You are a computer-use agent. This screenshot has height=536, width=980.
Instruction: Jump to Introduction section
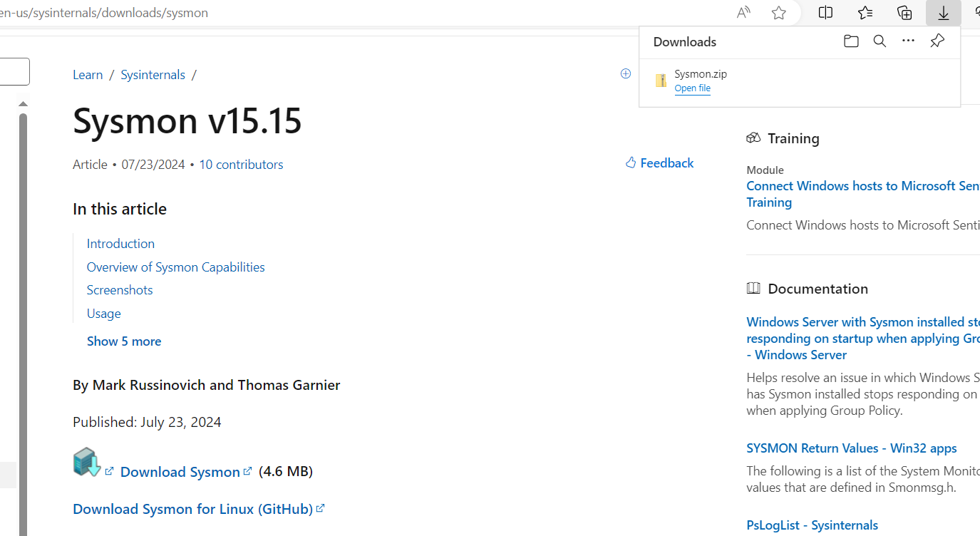(x=120, y=243)
